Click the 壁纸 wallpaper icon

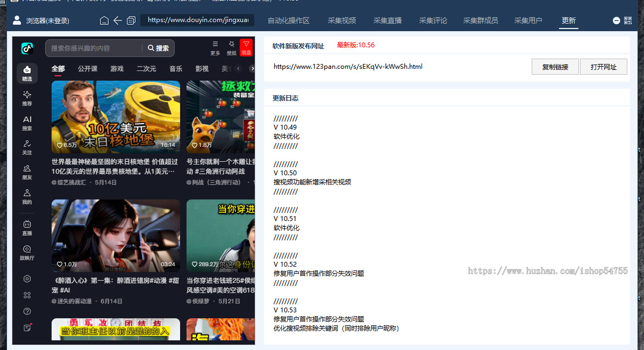[x=232, y=48]
